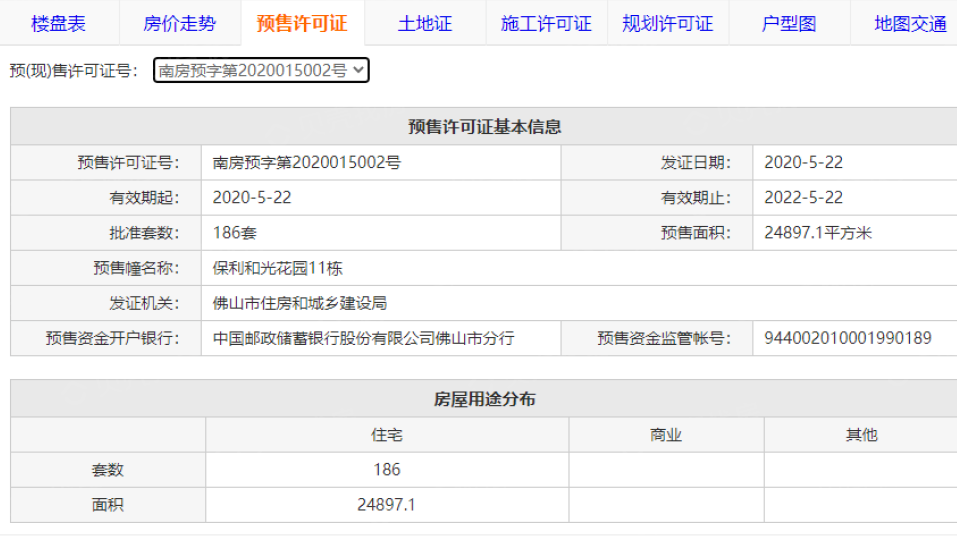The image size is (957, 556).
Task: Switch to the 房价走势 tab
Action: click(180, 23)
